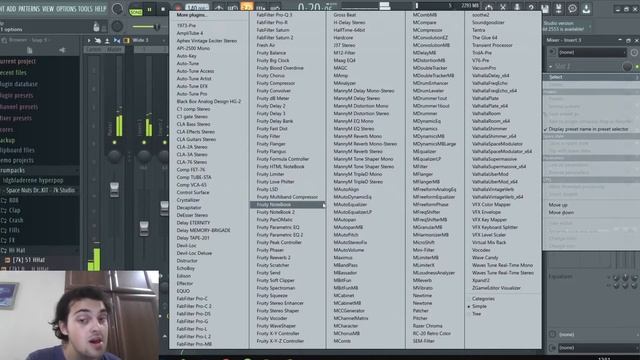Open the ADD menu
Viewport: 640px width, 360px height.
[x=11, y=9]
